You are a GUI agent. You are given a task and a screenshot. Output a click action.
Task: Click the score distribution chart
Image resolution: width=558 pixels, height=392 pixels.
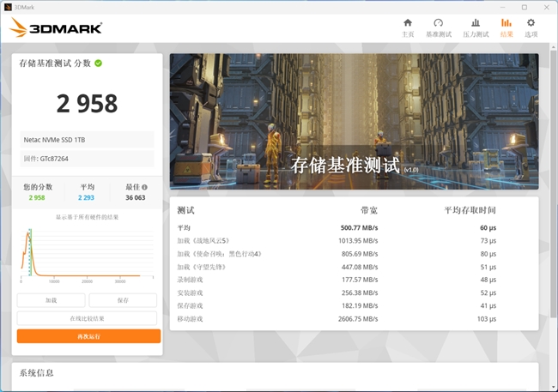point(87,255)
